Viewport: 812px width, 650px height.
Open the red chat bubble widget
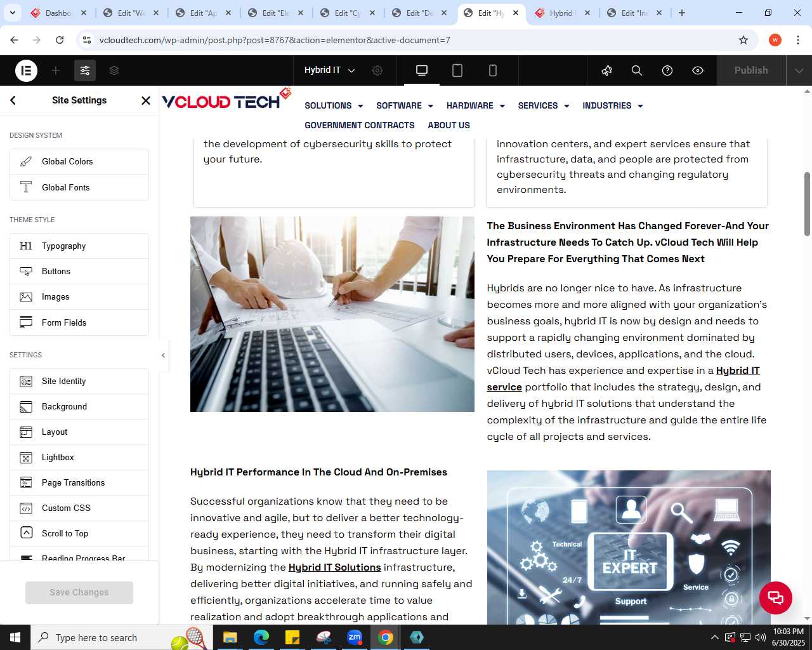(776, 597)
